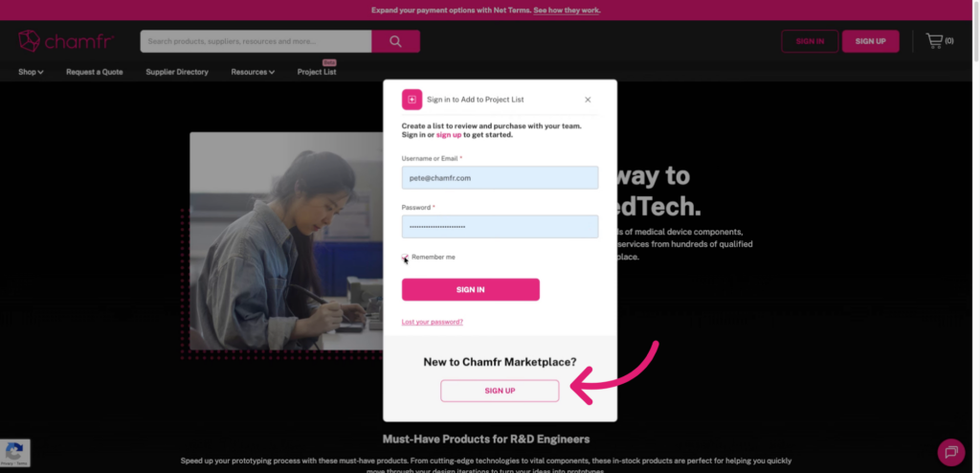The image size is (980, 473).
Task: Click the pink project list icon in dialog
Action: [x=412, y=100]
